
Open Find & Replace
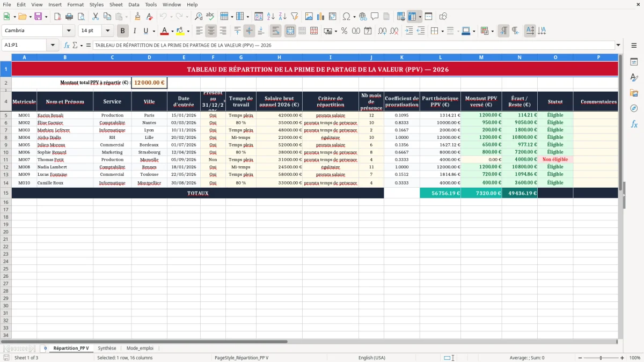199,17
